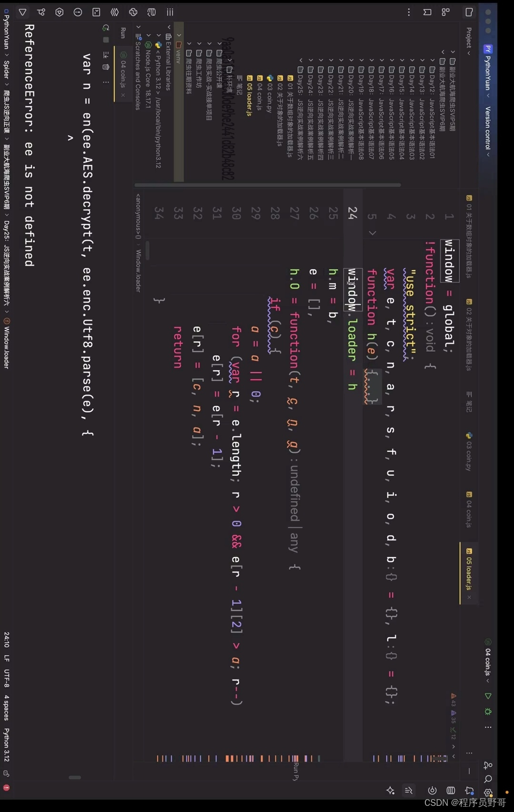Toggle the read-only lock icon in status bar
The height and width of the screenshot is (812, 514).
[x=6, y=773]
